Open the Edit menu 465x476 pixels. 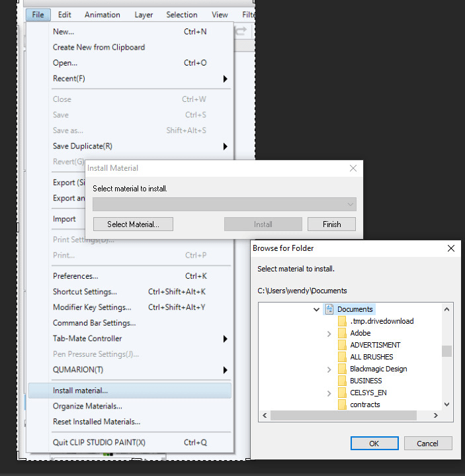coord(64,15)
